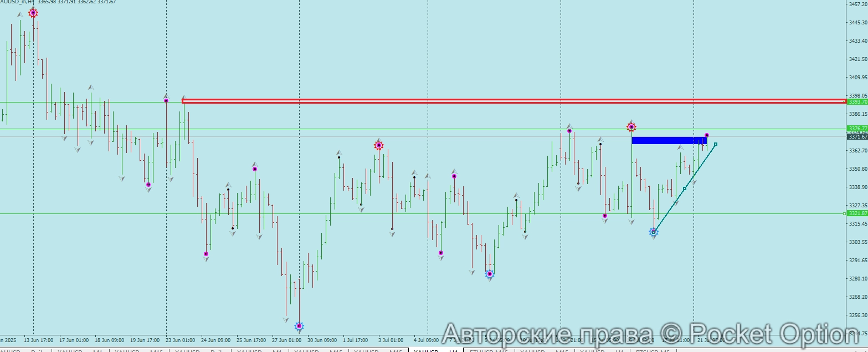Click the magenta dot above the latest bar
Screen dimensions: 868x352
point(707,135)
